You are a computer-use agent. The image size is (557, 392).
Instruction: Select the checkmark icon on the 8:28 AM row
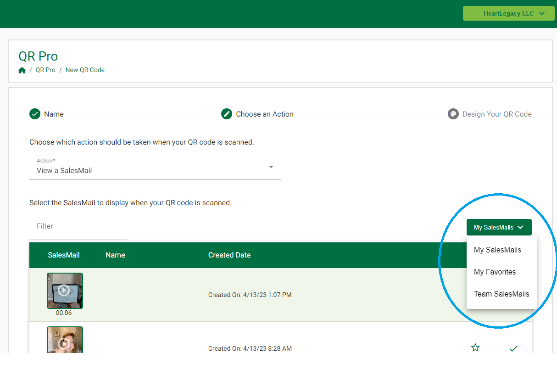pyautogui.click(x=513, y=348)
